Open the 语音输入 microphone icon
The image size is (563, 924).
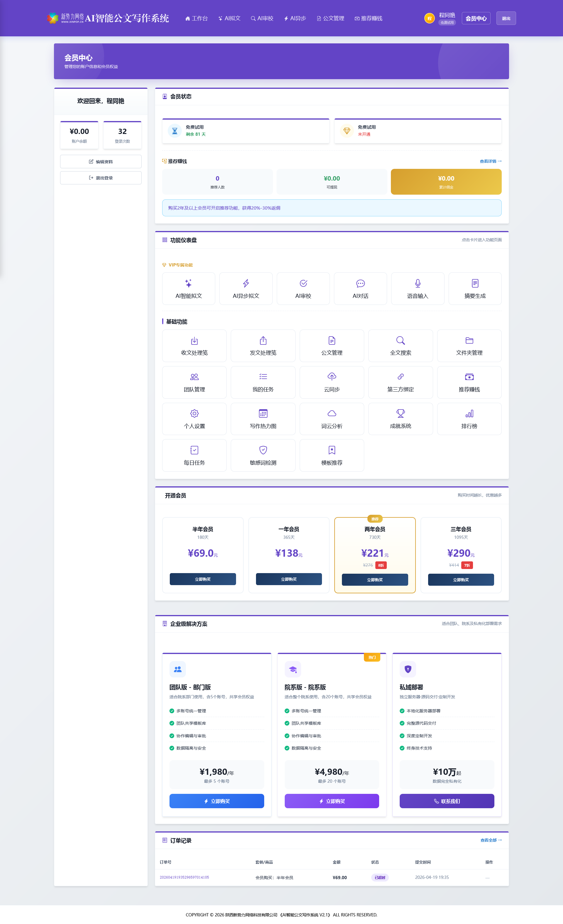tap(418, 283)
